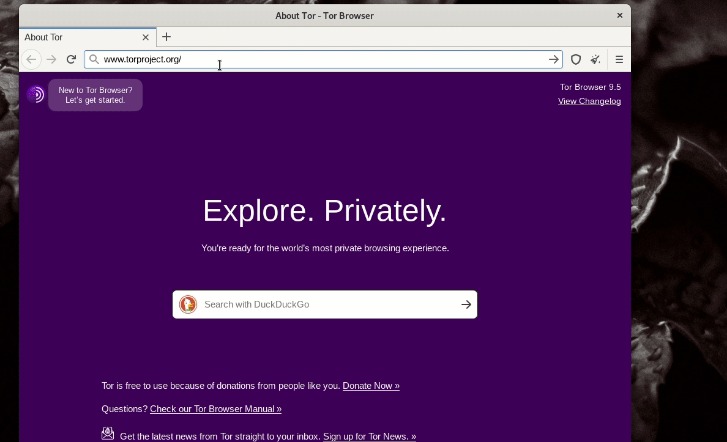Image resolution: width=727 pixels, height=442 pixels.
Task: Open Check our Tor Browser Manual link
Action: coord(216,409)
